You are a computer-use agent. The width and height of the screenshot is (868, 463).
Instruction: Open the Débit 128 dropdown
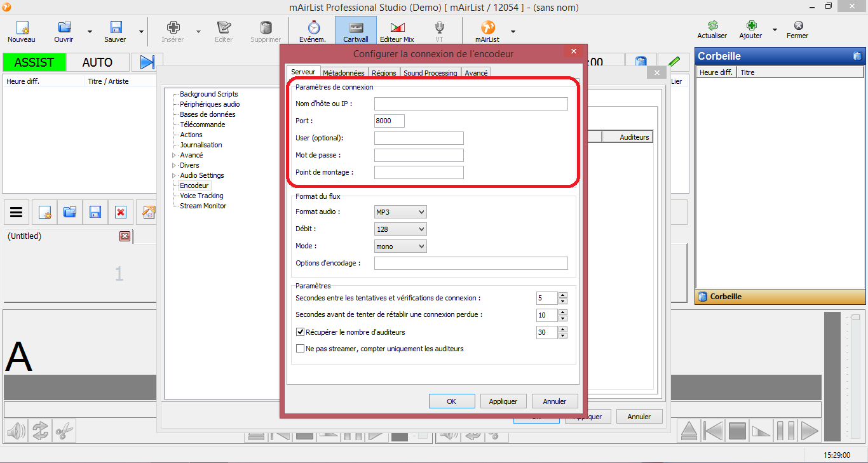click(x=401, y=229)
